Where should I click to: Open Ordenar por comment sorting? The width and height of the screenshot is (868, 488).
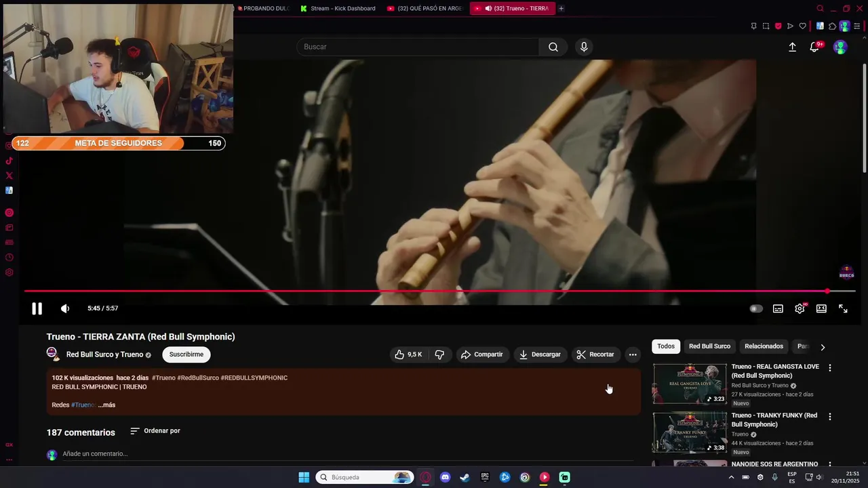(155, 431)
